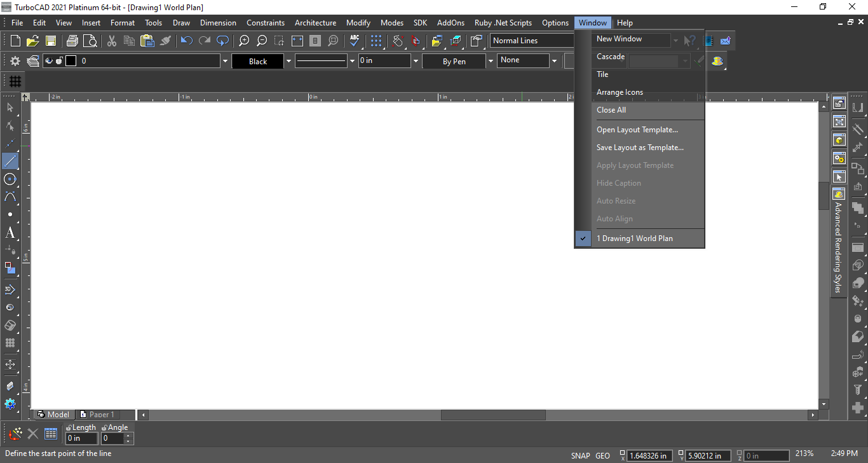The image size is (868, 463).
Task: Switch to the Model tab
Action: (x=53, y=415)
